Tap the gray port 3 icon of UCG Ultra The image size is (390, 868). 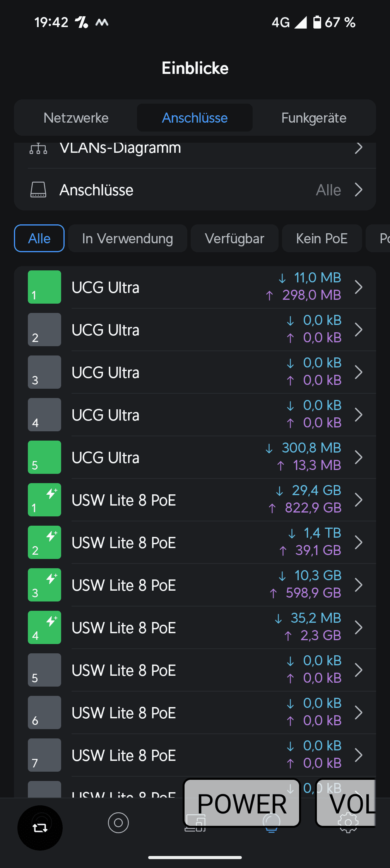(x=44, y=372)
